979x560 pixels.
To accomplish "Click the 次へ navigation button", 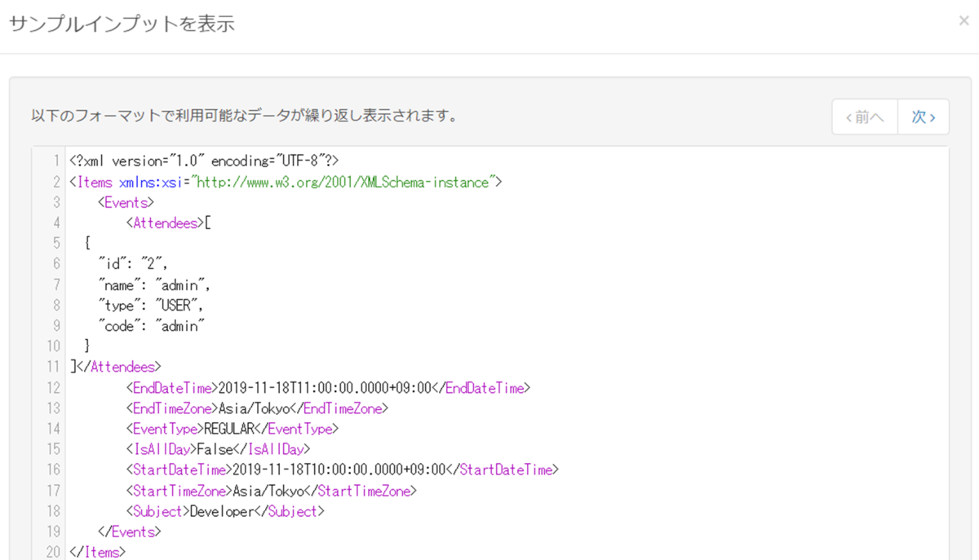I will [x=922, y=117].
